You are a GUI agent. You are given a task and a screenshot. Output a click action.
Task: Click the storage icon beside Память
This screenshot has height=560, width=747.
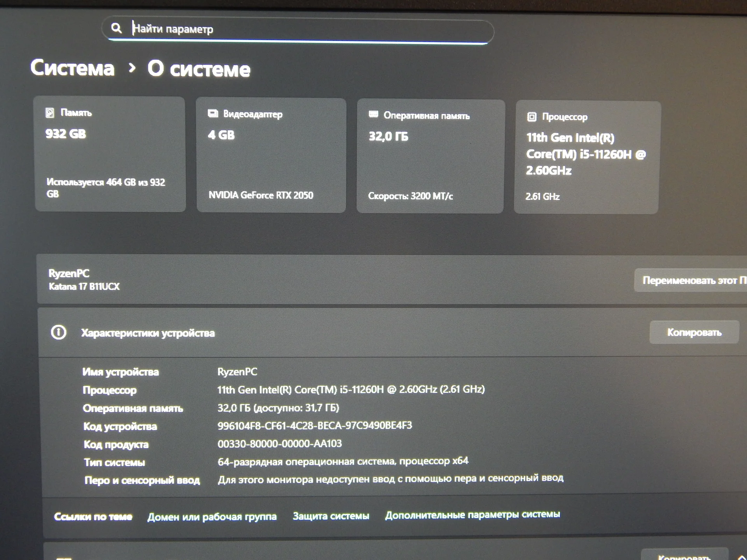click(50, 113)
